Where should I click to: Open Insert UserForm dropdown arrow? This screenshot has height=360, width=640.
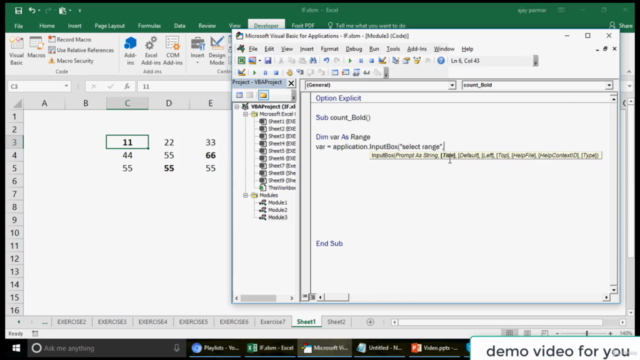pyautogui.click(x=259, y=61)
